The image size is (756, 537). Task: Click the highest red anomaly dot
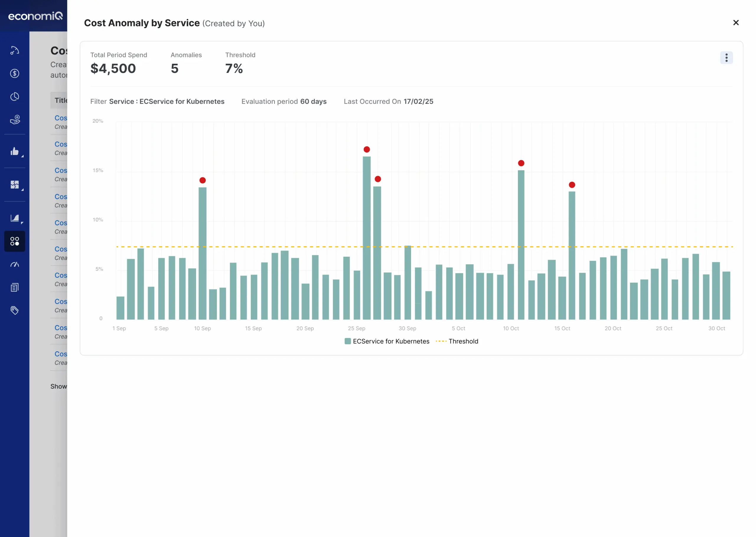[x=366, y=150]
